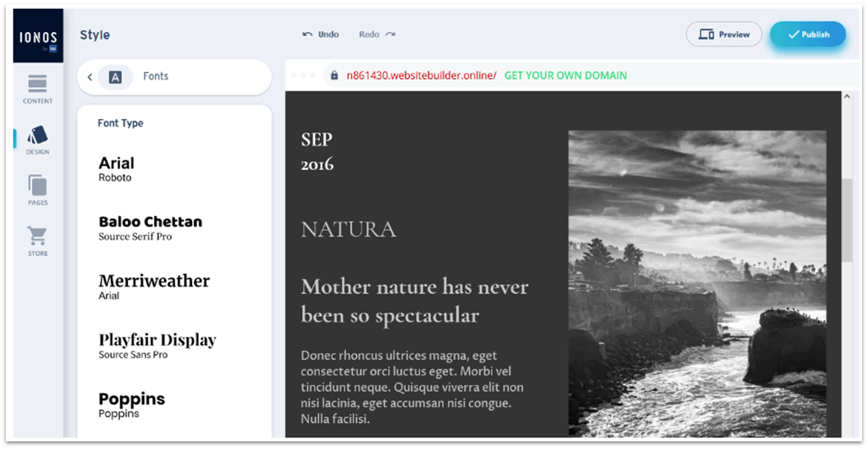The image size is (868, 449).
Task: Click the Font Type heading
Action: coord(120,123)
